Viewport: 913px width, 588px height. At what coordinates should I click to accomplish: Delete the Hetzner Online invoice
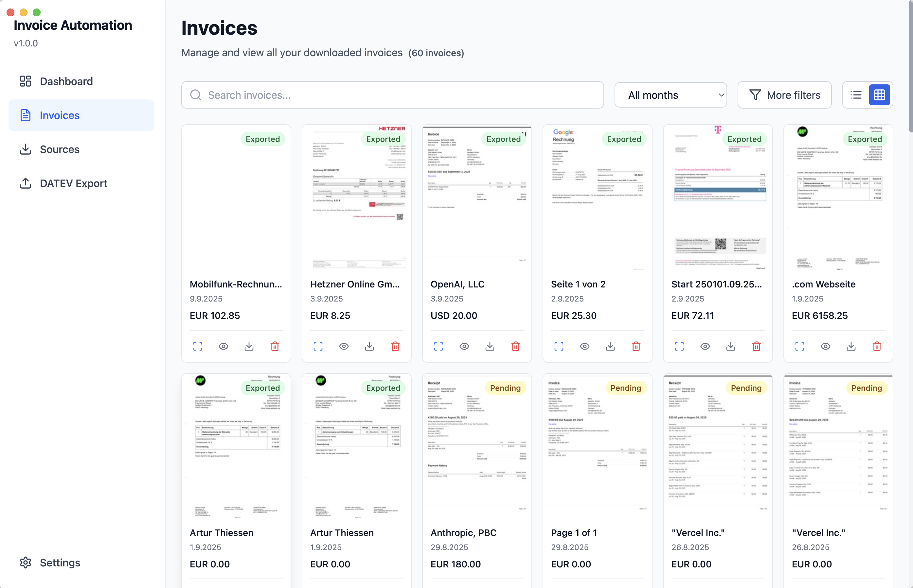click(395, 346)
